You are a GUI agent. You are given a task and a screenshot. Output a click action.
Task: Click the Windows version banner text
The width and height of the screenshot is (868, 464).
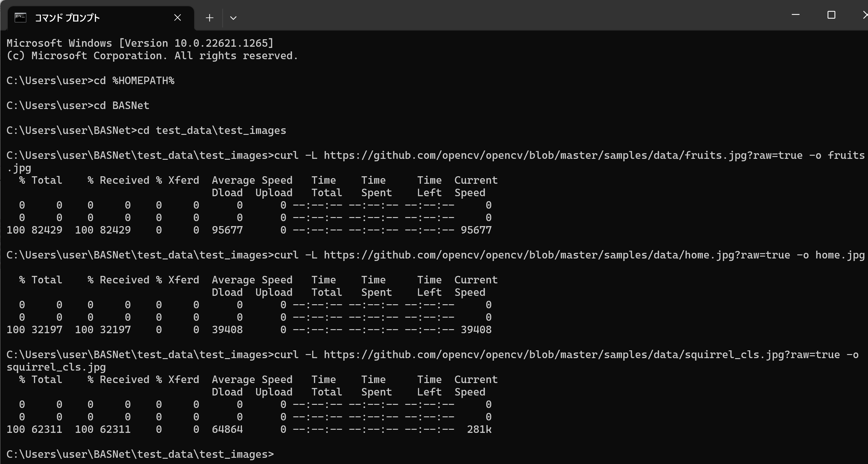[x=140, y=43]
